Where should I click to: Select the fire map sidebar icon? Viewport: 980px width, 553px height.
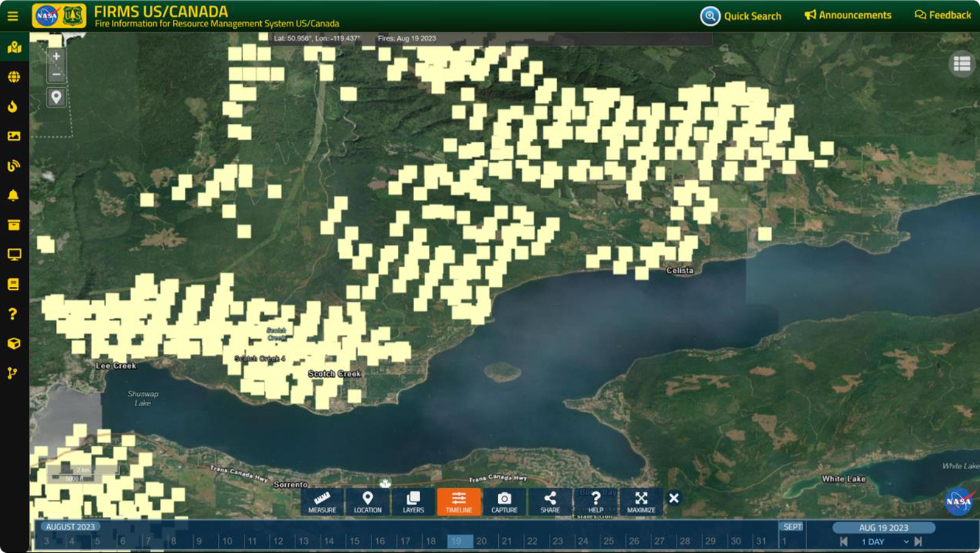pos(13,48)
